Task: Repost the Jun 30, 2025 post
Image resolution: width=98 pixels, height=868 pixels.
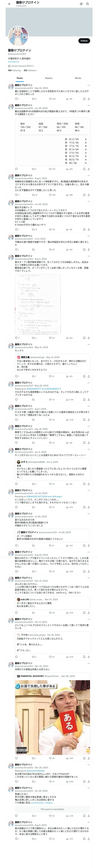Action: [33, 169]
